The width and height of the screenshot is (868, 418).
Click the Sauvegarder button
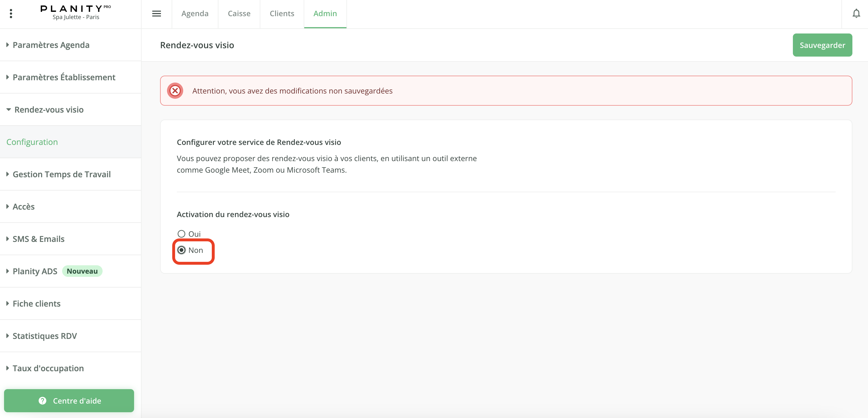click(x=822, y=45)
